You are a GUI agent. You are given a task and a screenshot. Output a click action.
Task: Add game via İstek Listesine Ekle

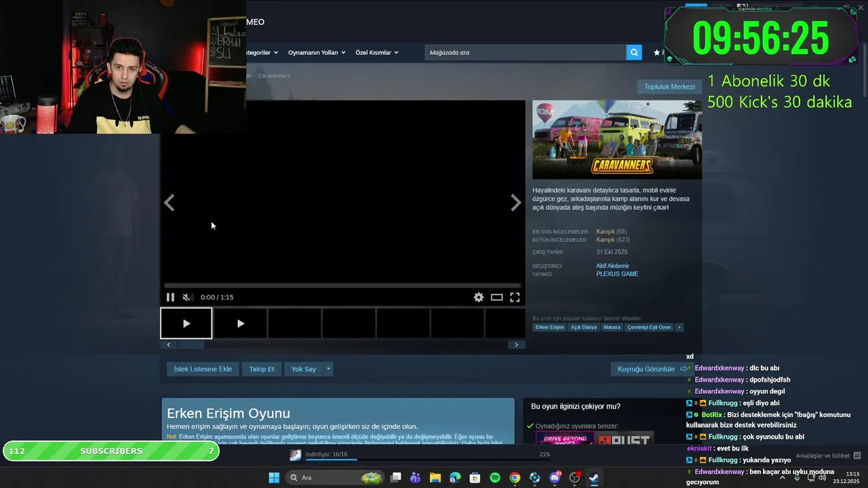tap(203, 369)
